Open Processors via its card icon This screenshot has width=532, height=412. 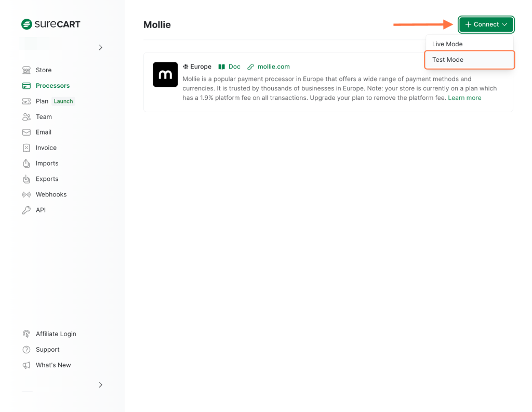click(26, 85)
